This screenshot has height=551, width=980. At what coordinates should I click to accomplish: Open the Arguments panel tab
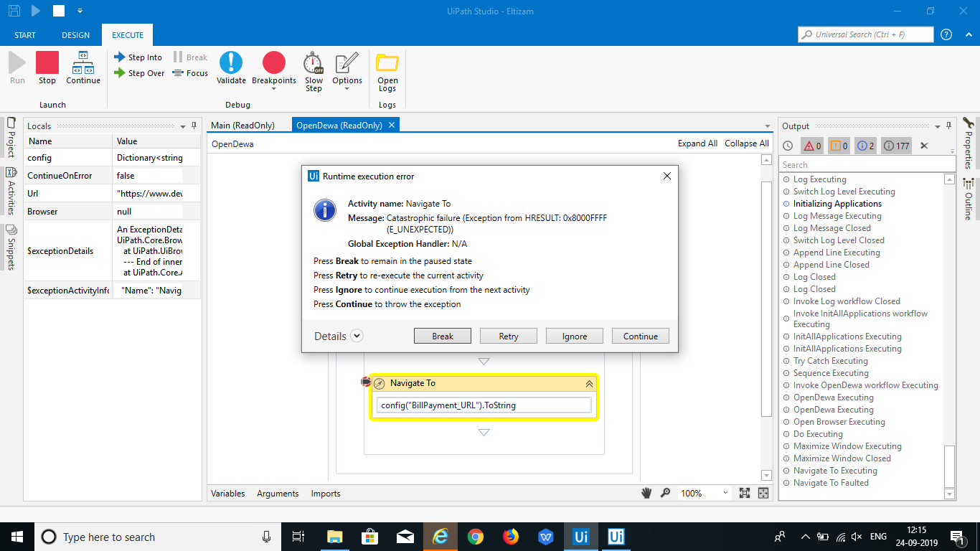tap(278, 494)
